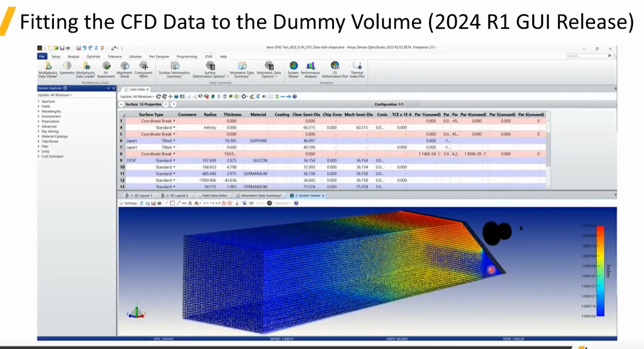Click the first refresh icon in Lens Data toolbar

click(x=158, y=96)
